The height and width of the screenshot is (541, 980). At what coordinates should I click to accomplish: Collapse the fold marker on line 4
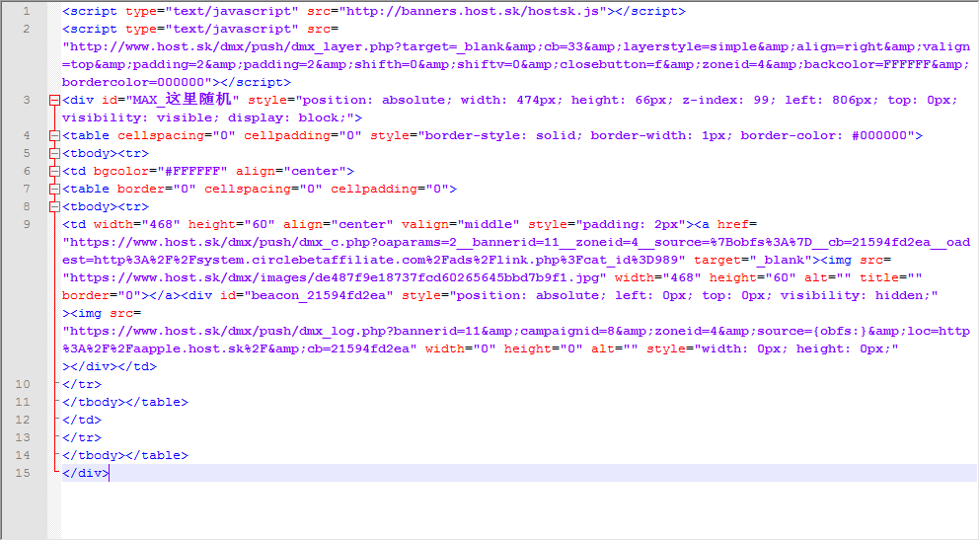tap(54, 135)
